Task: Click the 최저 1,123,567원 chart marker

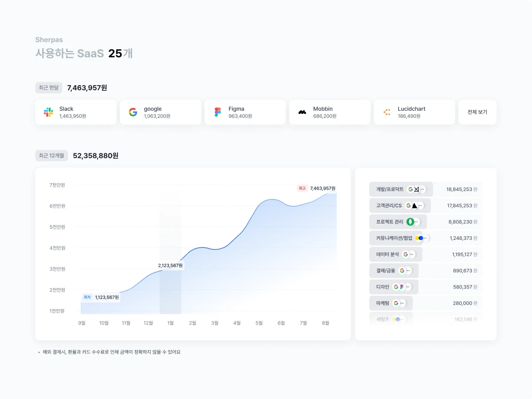Action: coord(101,297)
